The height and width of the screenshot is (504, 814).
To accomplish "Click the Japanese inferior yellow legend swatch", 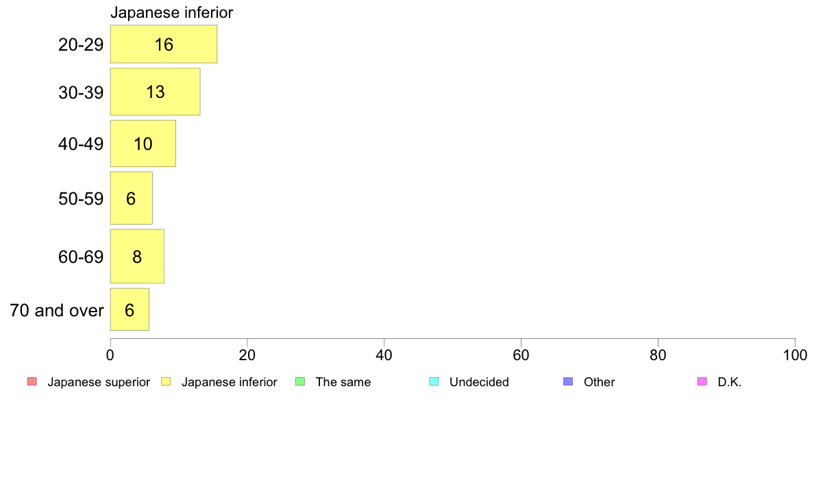I will pos(165,381).
